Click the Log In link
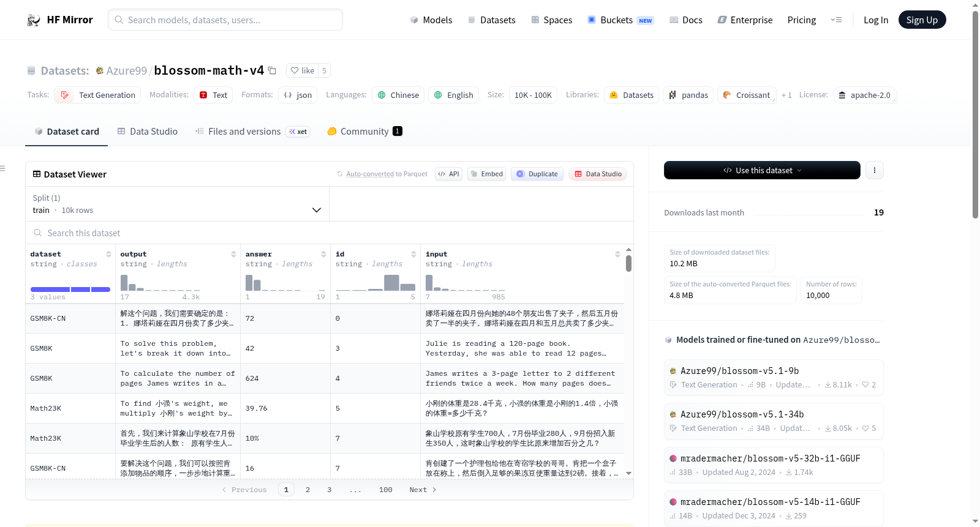The image size is (980, 527). 876,20
